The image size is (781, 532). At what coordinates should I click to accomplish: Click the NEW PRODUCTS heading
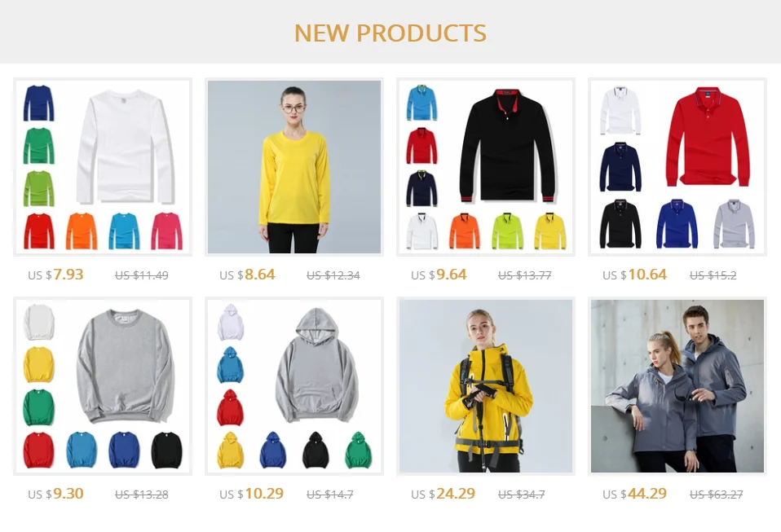[390, 33]
